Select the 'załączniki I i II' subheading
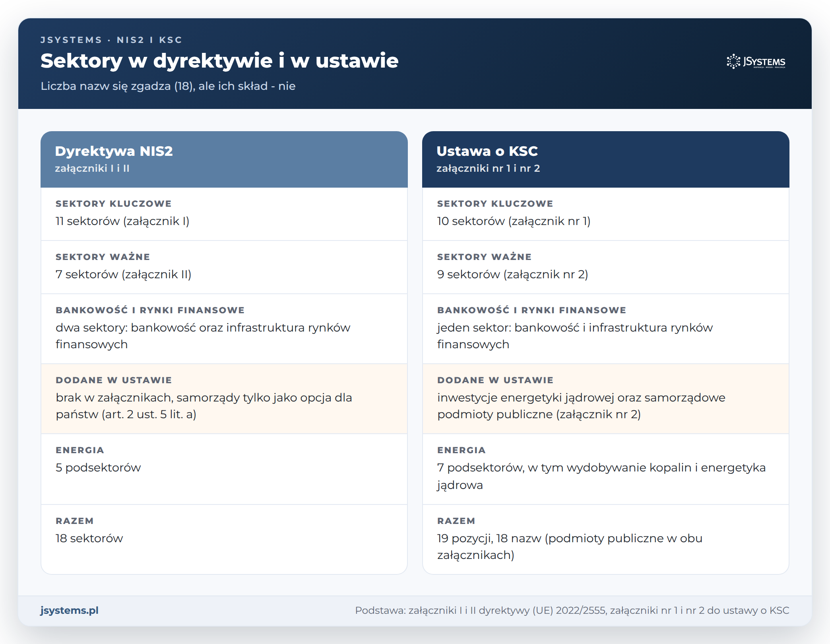Image resolution: width=830 pixels, height=644 pixels. [x=92, y=168]
